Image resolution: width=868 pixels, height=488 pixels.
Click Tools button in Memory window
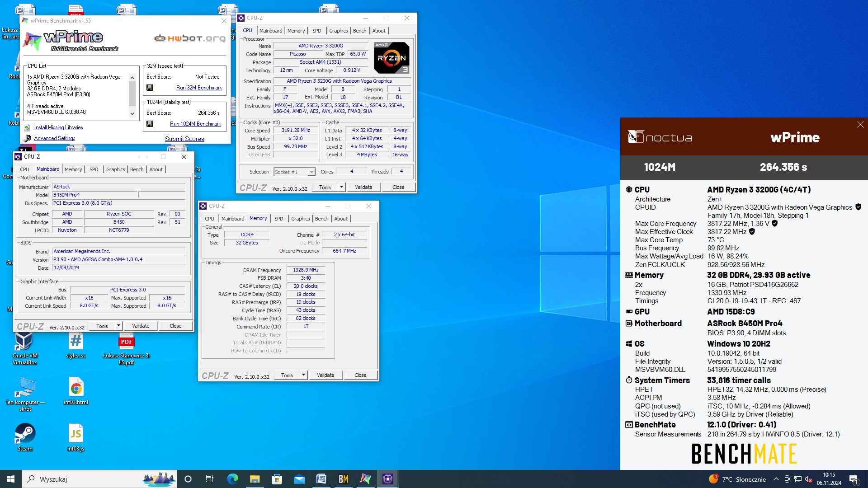[x=287, y=375]
